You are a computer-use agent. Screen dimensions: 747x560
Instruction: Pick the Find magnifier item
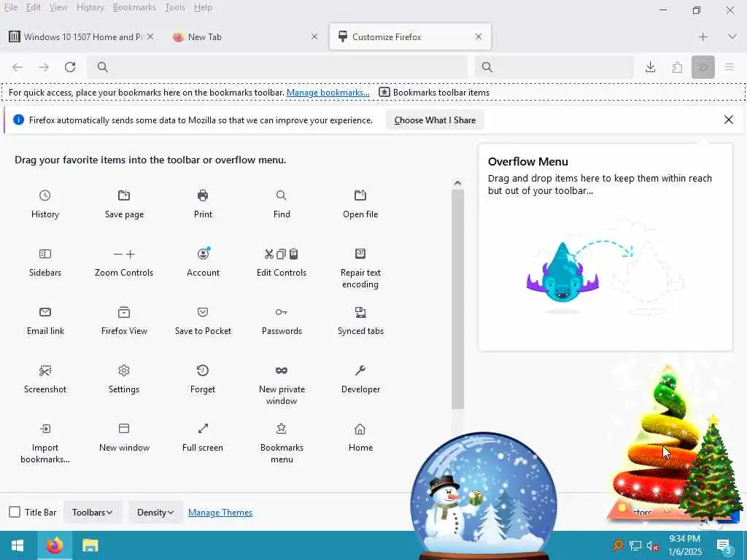[282, 204]
